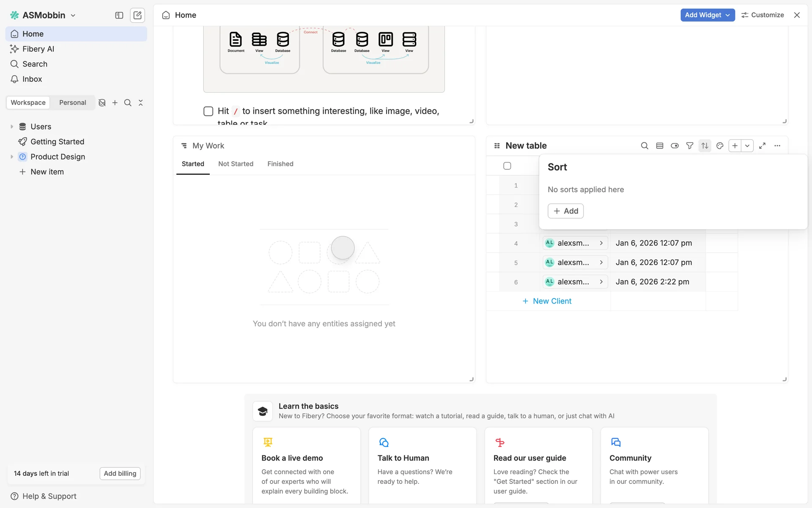This screenshot has width=812, height=508.
Task: Click the Add billing button
Action: 120,473
